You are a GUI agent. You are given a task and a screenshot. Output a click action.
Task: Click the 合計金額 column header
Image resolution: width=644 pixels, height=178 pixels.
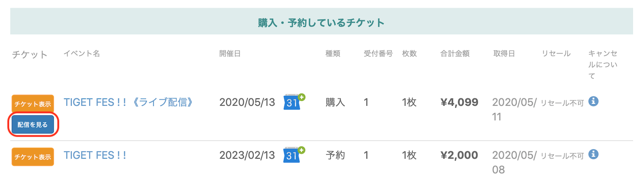tap(455, 54)
